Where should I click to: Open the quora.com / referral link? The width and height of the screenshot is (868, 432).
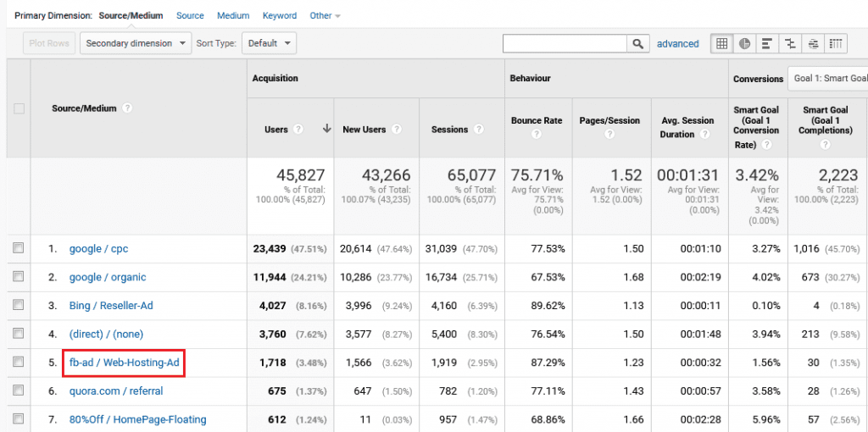(x=116, y=391)
